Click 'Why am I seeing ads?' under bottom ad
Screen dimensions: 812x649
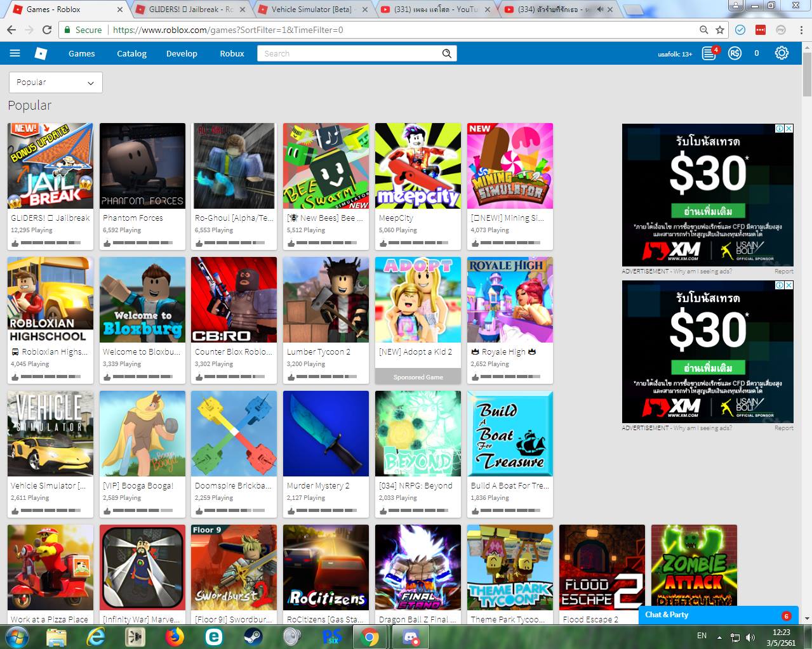pyautogui.click(x=702, y=428)
